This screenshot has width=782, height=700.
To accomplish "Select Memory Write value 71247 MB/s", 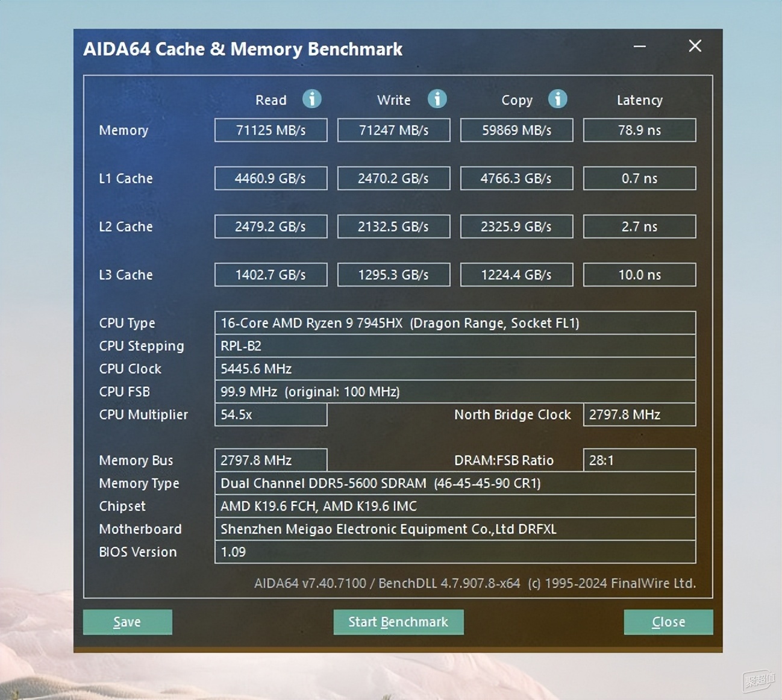I will coord(394,130).
